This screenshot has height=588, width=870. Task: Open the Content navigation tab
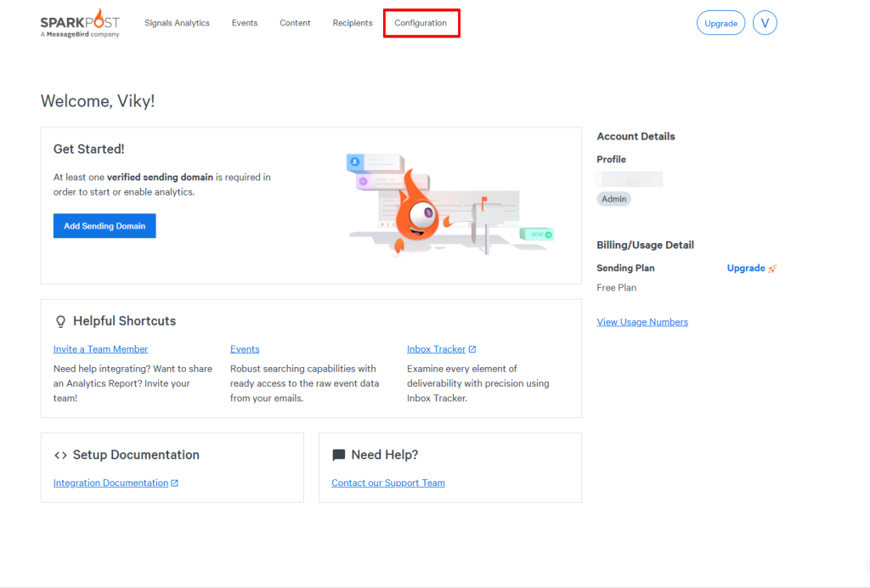click(295, 23)
